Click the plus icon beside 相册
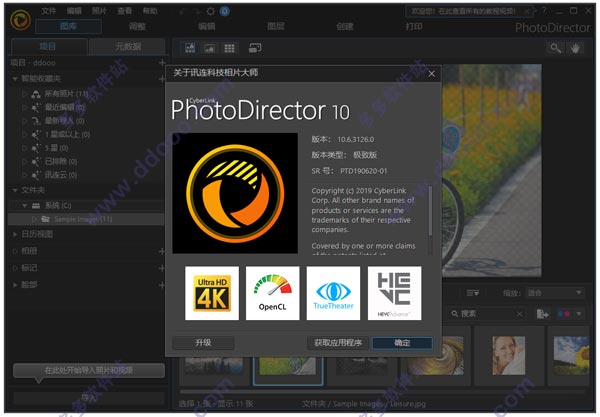 [x=162, y=251]
